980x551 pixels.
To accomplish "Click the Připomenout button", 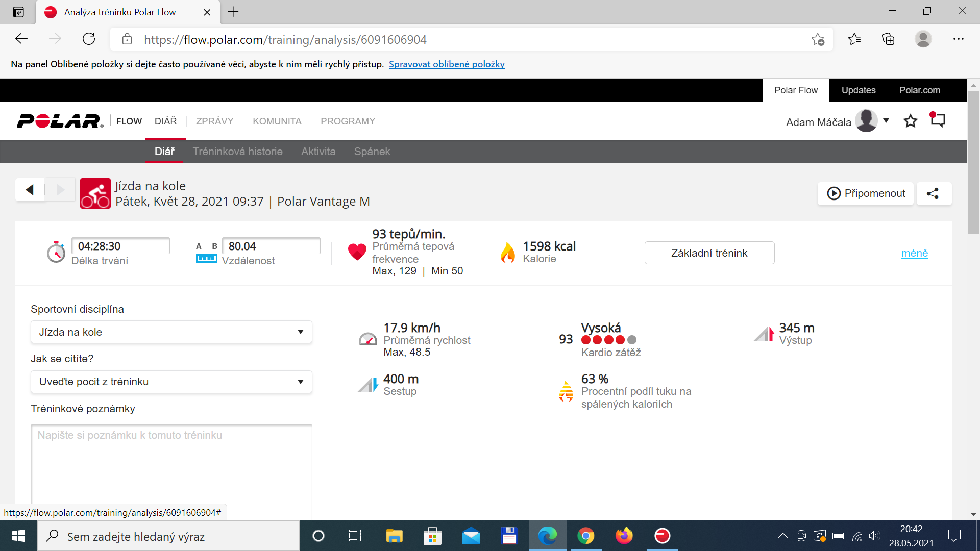I will pyautogui.click(x=866, y=194).
